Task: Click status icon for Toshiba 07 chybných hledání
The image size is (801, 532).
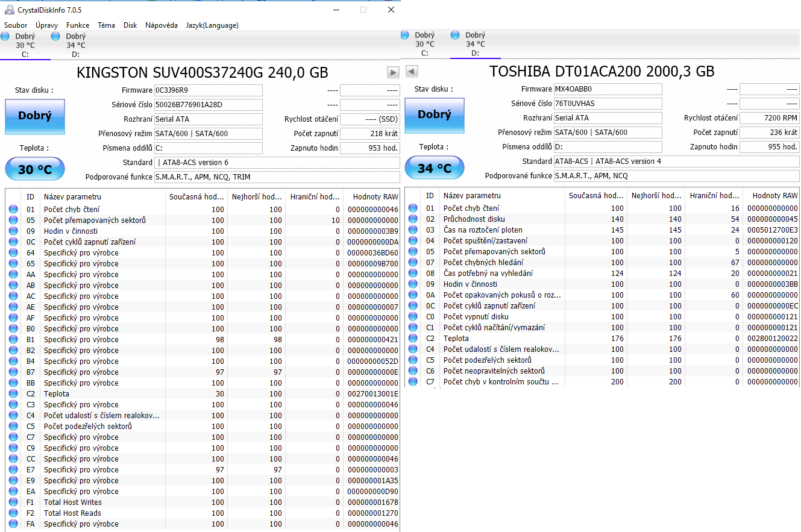Action: click(413, 263)
